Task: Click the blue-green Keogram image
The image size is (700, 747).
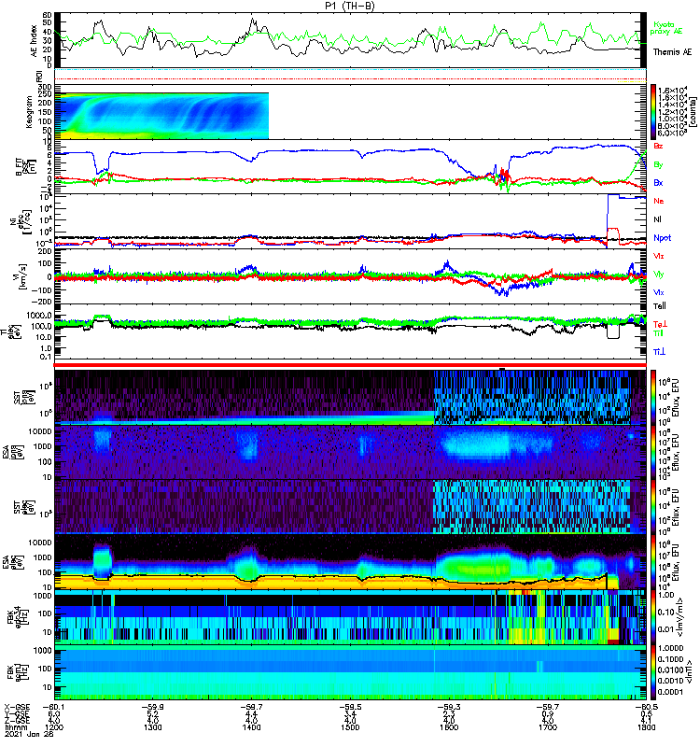Action: pyautogui.click(x=161, y=116)
